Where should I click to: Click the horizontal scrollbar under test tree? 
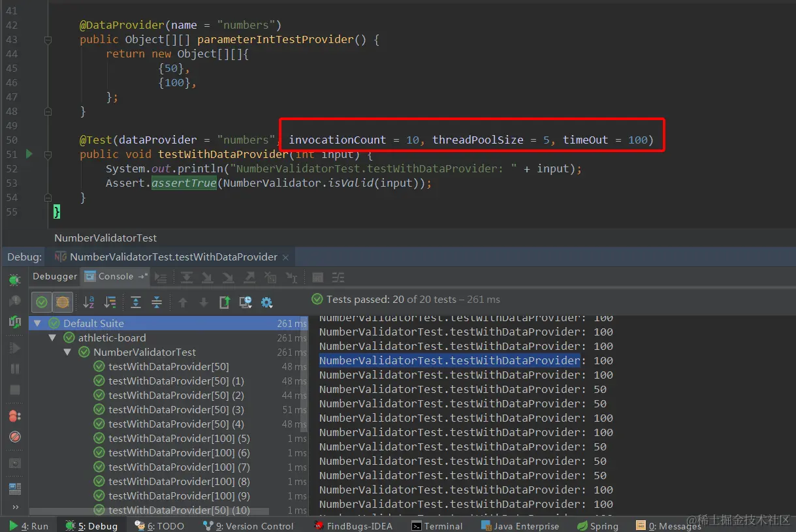tap(149, 512)
